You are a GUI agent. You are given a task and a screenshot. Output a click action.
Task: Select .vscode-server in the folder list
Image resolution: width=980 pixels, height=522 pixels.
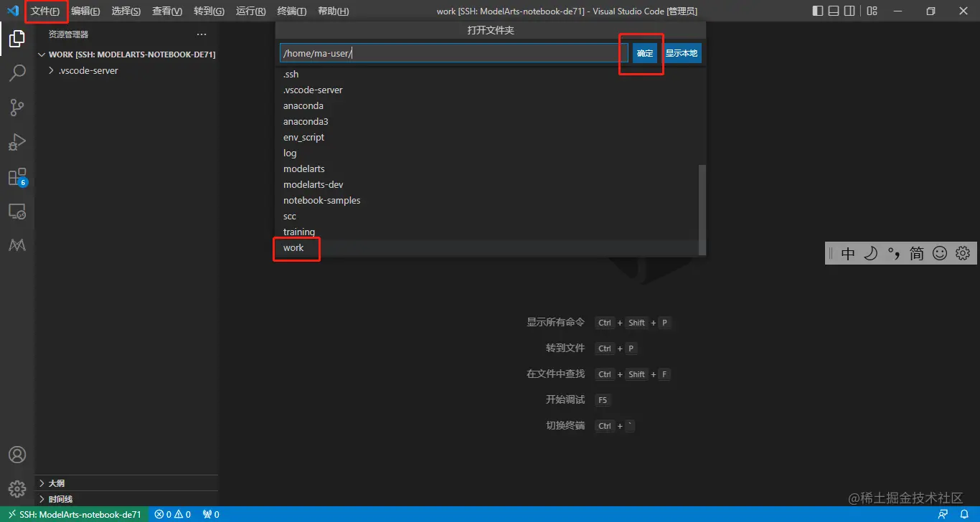(488, 90)
